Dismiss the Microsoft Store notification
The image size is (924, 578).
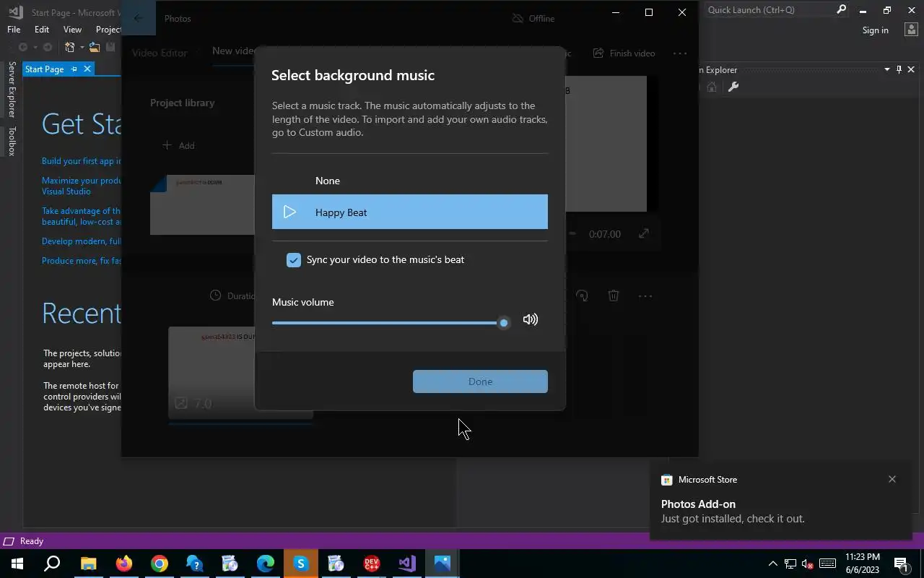pos(892,479)
